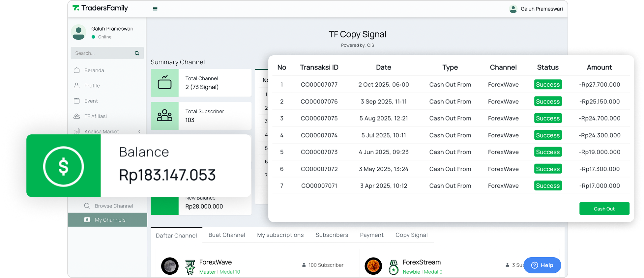Click transaction ID CO00007075
Screen dimensions: 644x278
click(319, 118)
